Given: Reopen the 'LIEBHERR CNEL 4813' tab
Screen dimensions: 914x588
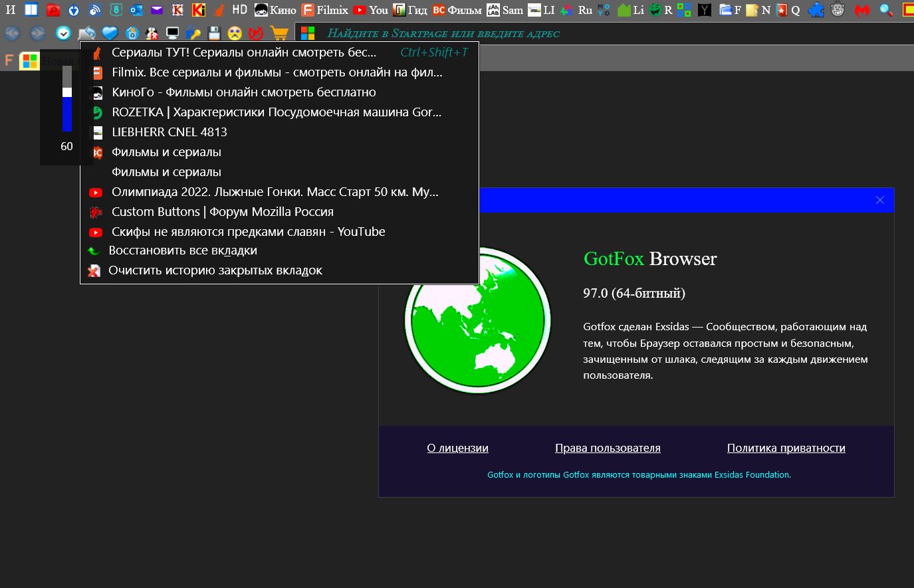Looking at the screenshot, I should [279, 132].
